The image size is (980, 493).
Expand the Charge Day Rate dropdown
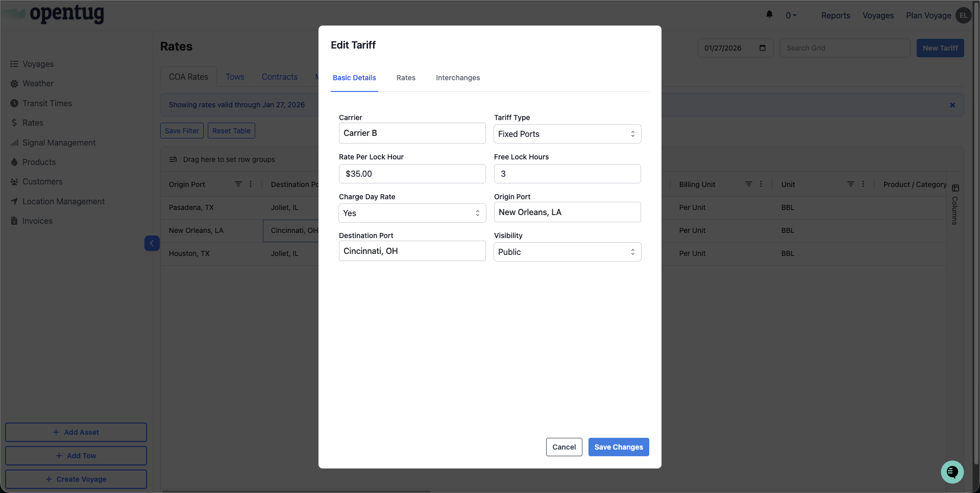pyautogui.click(x=412, y=213)
